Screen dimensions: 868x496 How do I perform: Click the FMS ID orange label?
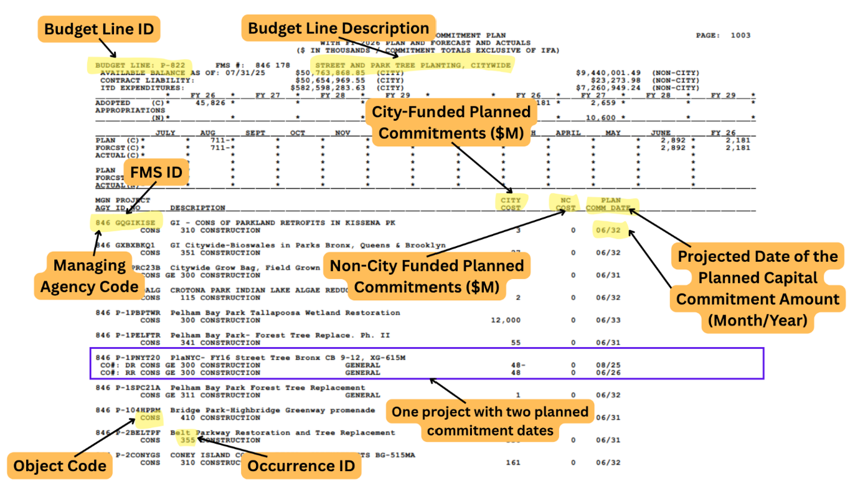coord(156,172)
